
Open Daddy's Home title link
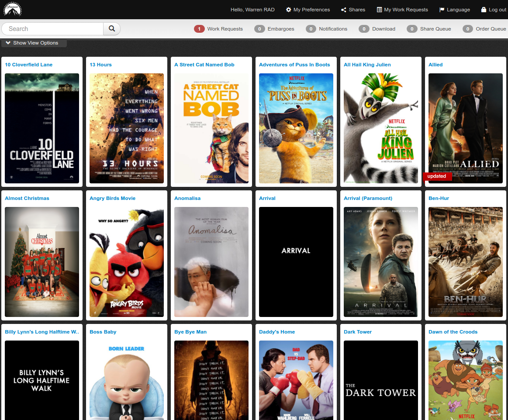[x=277, y=332]
